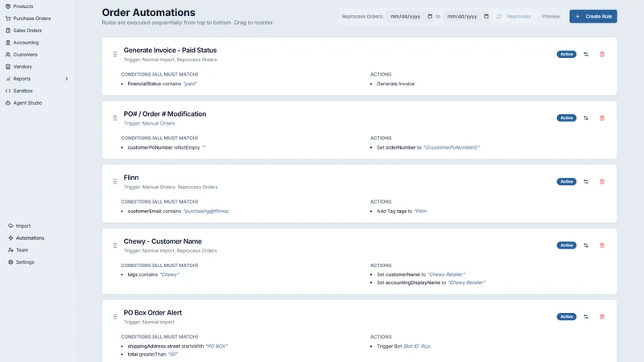
Task: Toggle Active status on Generate Invoice rule
Action: (x=567, y=54)
